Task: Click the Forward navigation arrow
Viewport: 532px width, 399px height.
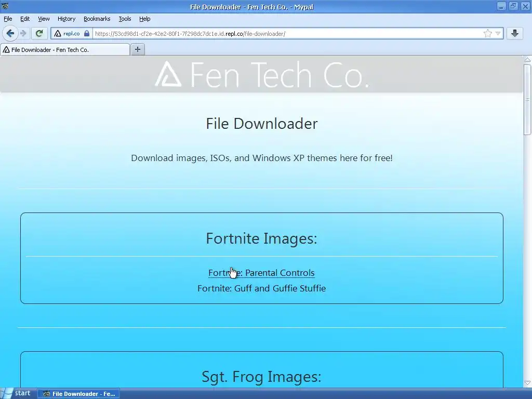Action: pyautogui.click(x=23, y=33)
